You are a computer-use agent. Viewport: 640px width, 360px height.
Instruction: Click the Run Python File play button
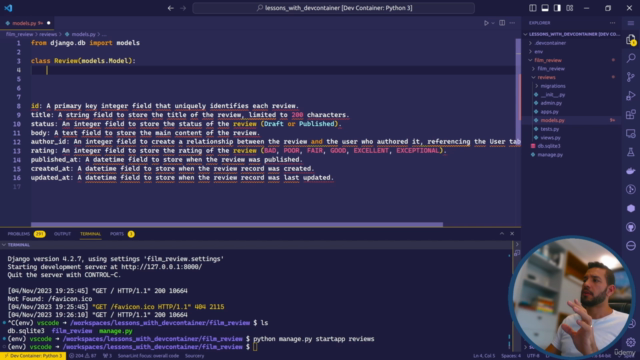[486, 23]
